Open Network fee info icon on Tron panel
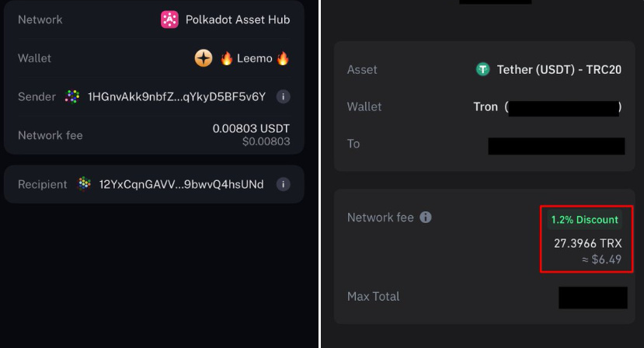The height and width of the screenshot is (348, 644). (x=426, y=217)
